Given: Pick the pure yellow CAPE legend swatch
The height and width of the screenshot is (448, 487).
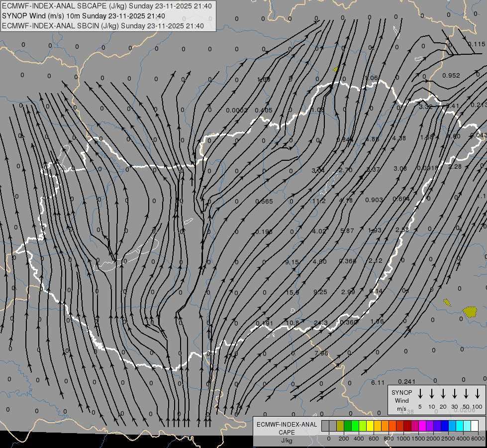Looking at the screenshot, I should [x=370, y=426].
